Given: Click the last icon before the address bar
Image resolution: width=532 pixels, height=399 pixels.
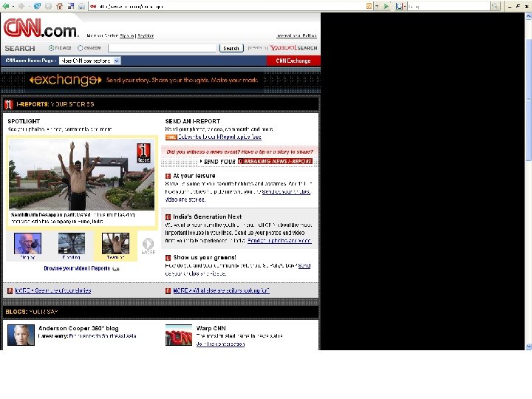Looking at the screenshot, I should pos(81,6).
